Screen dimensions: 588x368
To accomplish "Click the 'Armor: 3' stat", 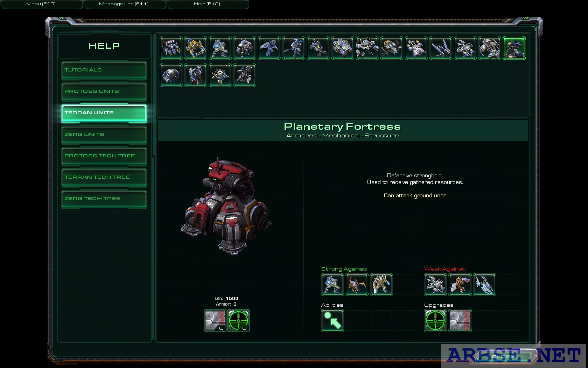I will (x=226, y=304).
